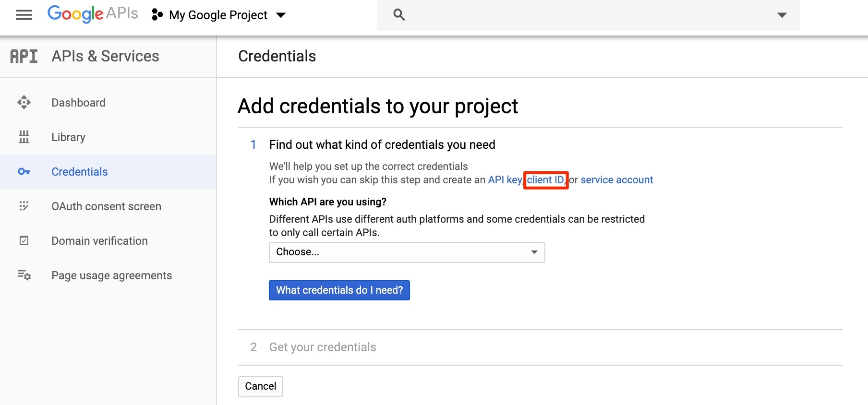
Task: Follow the service account link
Action: pos(616,180)
